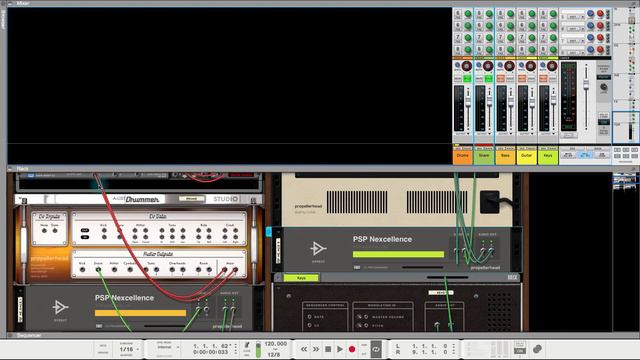Collapse the Mixer panel header arrow
Viewport: 640px width, 360px height.
pos(10,3)
